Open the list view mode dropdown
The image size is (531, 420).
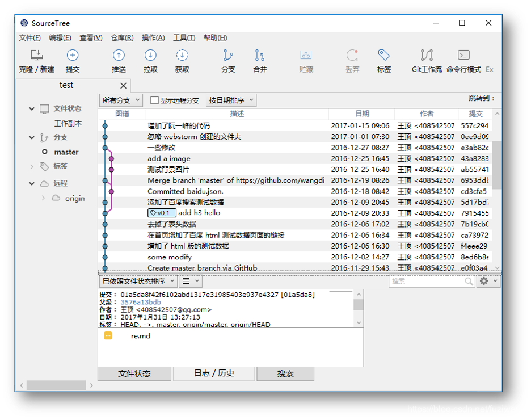click(x=190, y=281)
